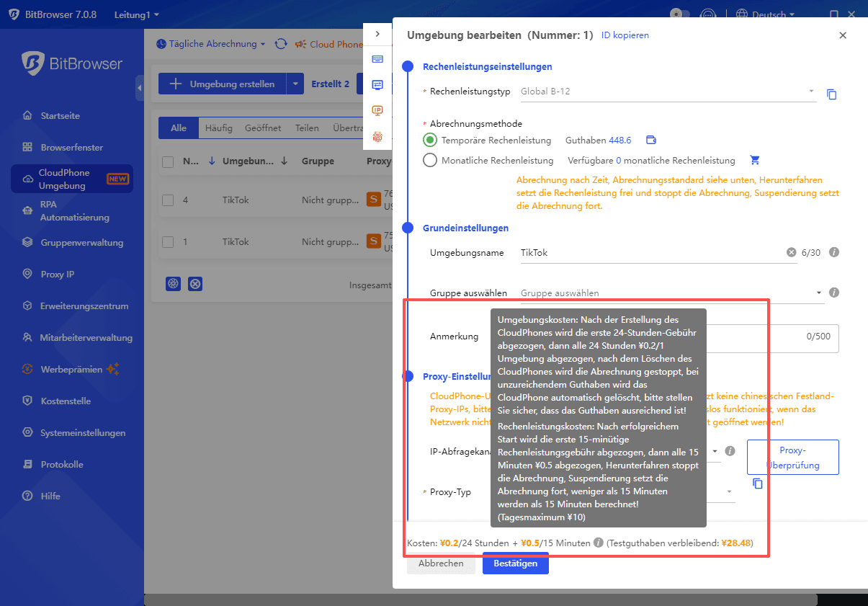
Task: Switch to the Geöffnet tab
Action: (x=263, y=128)
